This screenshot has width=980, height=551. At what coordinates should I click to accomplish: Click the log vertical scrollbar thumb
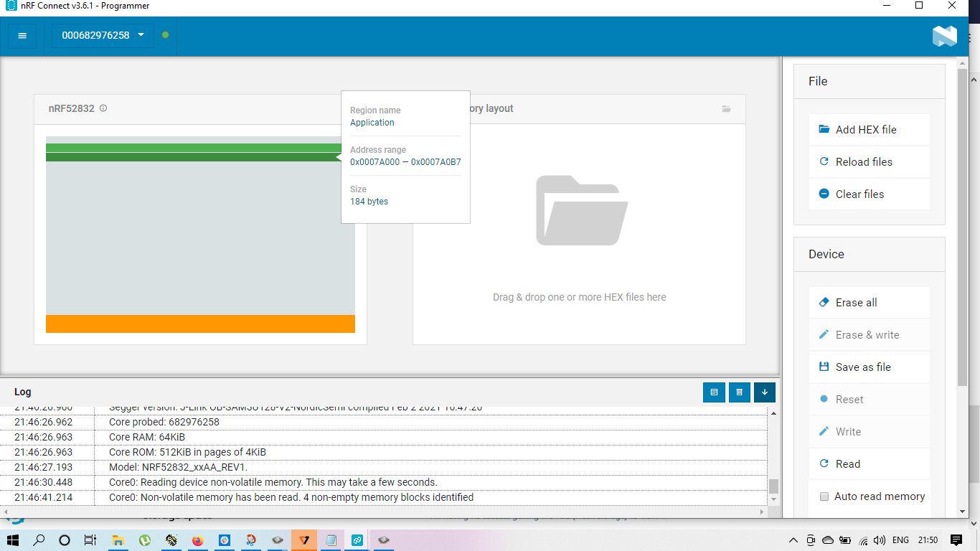[x=773, y=486]
